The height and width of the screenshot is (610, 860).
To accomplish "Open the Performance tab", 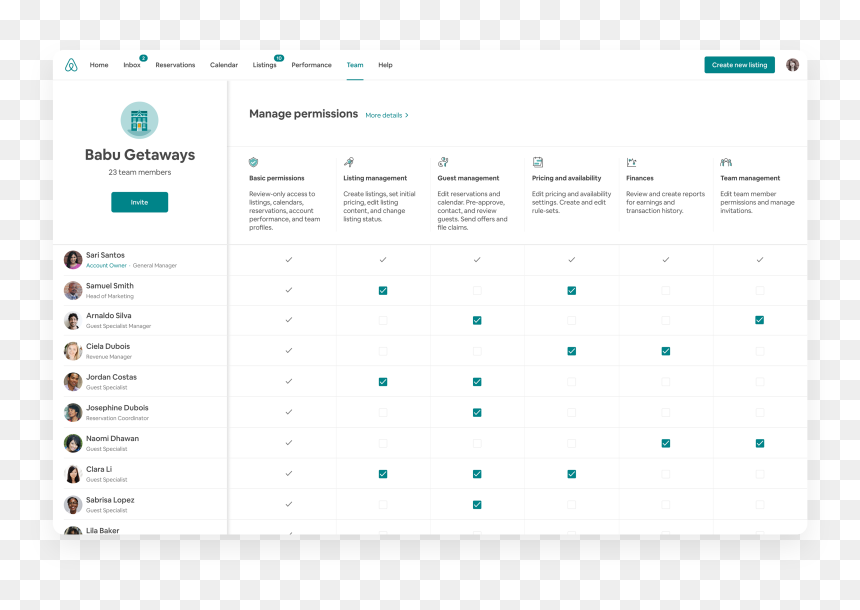I will pos(312,65).
